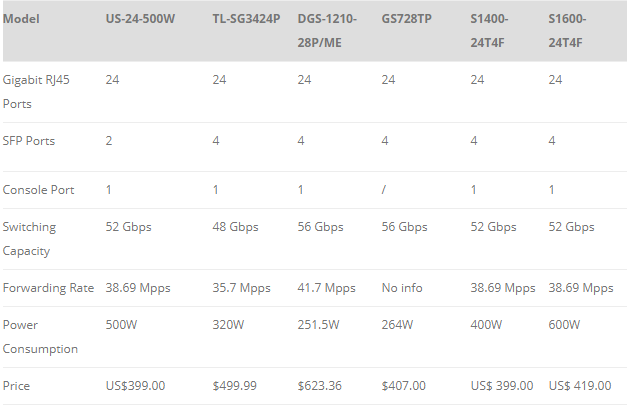
Task: Select the US-24-500W column header
Action: (x=144, y=19)
